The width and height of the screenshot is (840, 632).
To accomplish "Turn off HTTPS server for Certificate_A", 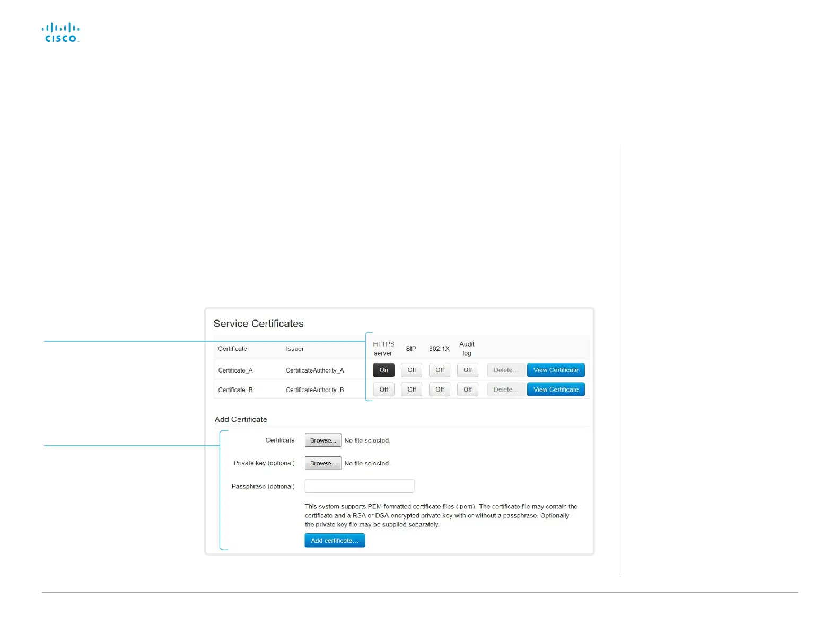I will click(x=384, y=370).
